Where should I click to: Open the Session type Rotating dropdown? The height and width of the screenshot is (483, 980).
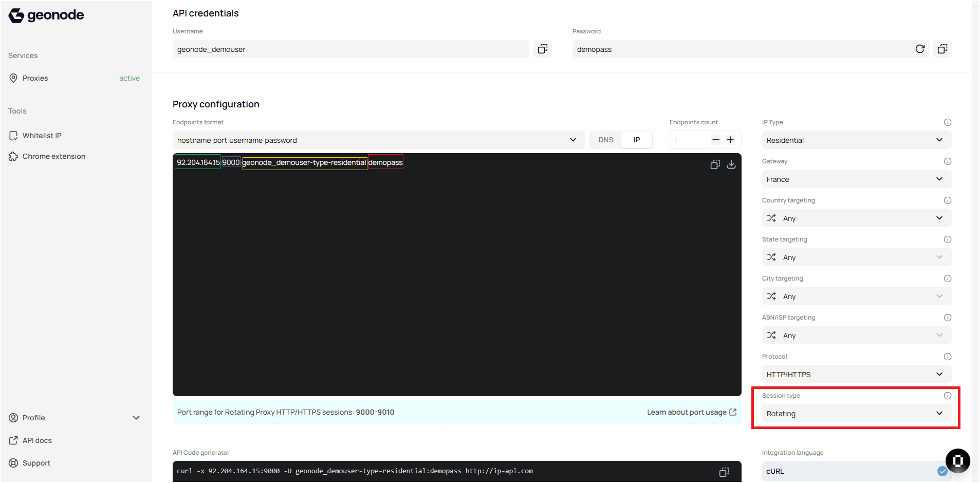857,413
